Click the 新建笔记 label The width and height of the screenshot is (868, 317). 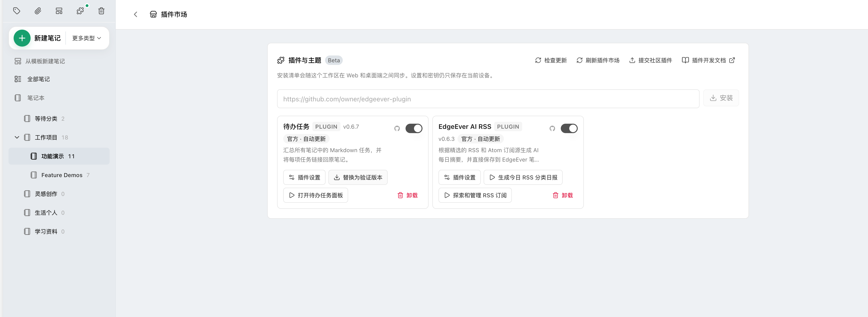point(47,38)
